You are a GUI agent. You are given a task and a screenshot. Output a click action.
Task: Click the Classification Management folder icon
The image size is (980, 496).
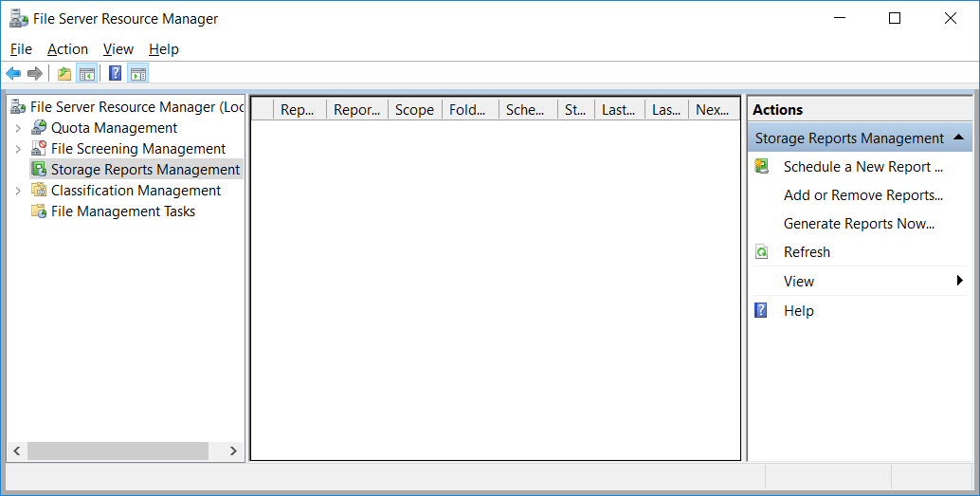coord(39,190)
